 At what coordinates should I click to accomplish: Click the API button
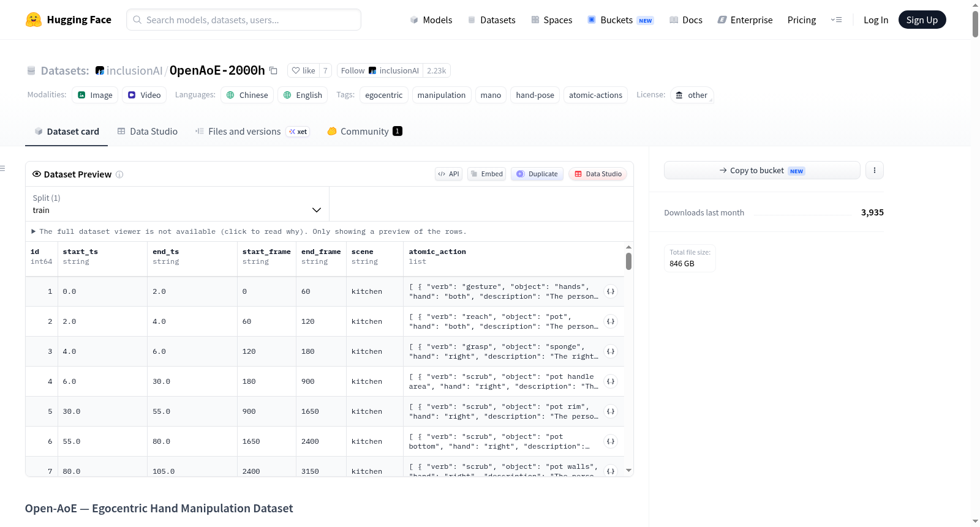(x=448, y=174)
